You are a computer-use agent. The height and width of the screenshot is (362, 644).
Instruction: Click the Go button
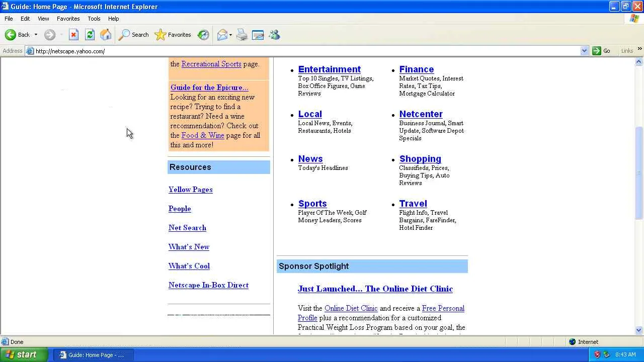point(602,51)
